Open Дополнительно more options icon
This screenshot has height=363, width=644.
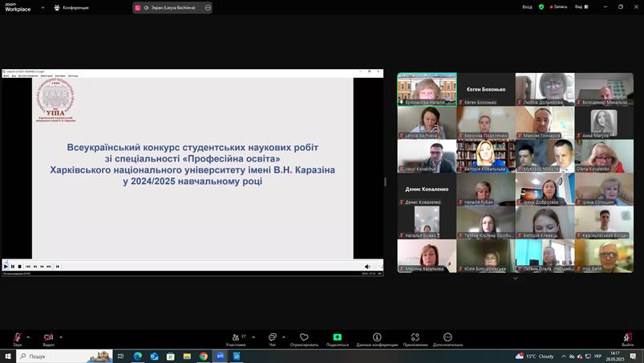pos(448,339)
